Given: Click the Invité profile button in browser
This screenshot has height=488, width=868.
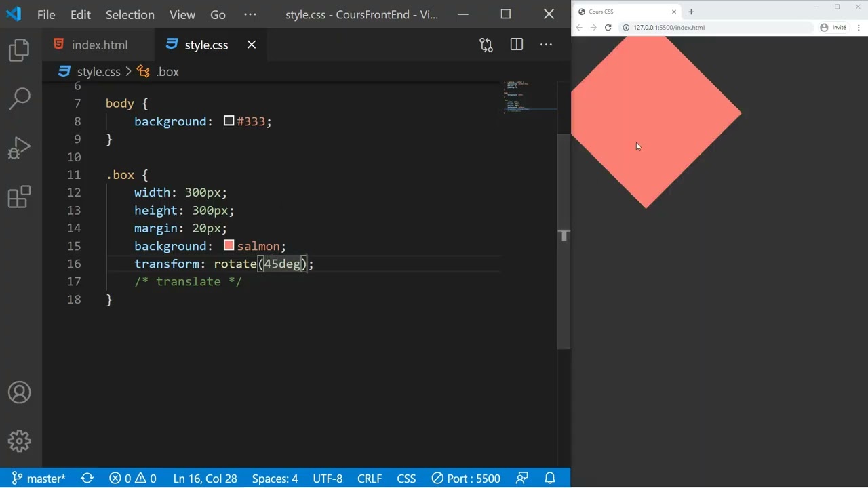Looking at the screenshot, I should (x=833, y=28).
